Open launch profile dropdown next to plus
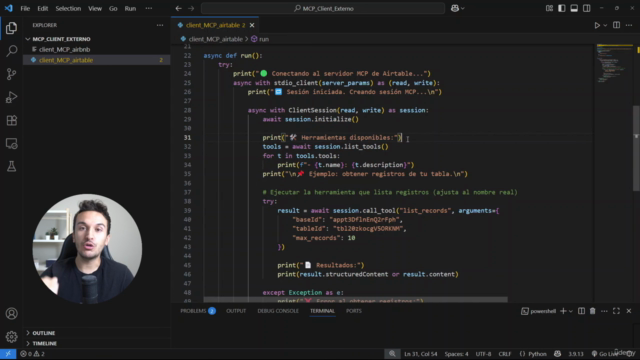This screenshot has height=360, width=640. pos(571,311)
